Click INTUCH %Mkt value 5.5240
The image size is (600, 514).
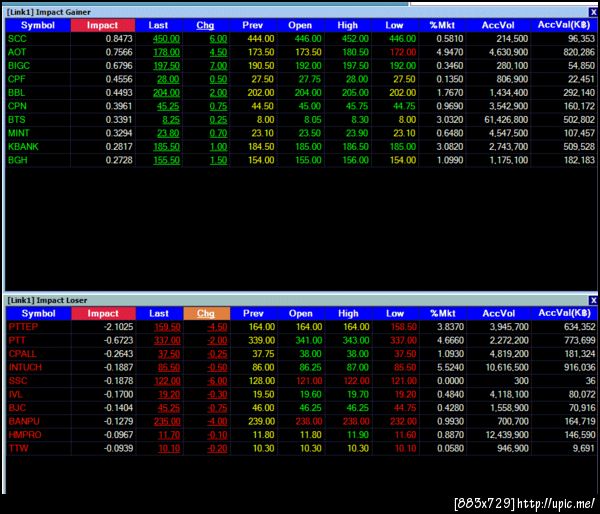(450, 367)
